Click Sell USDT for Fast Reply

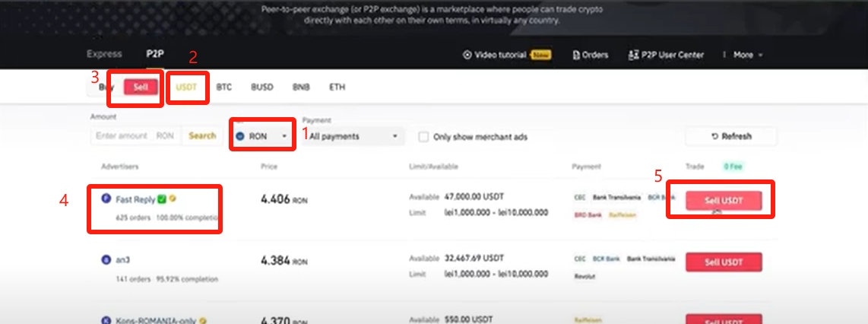coord(724,201)
